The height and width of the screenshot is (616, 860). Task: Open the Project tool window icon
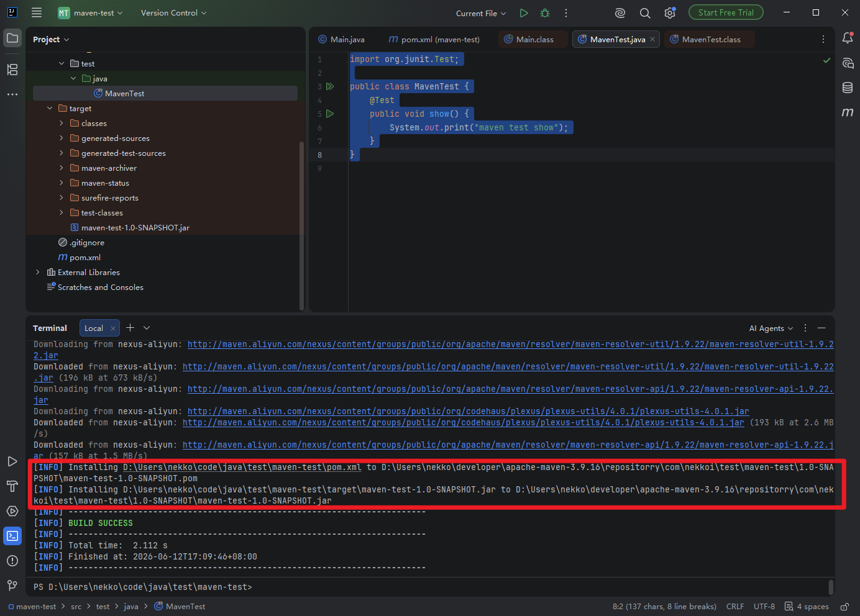tap(12, 38)
